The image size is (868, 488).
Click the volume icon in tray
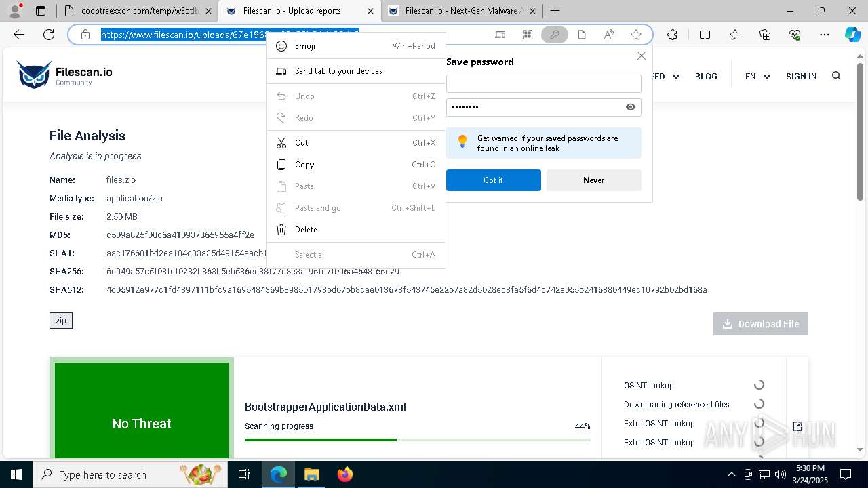(x=780, y=474)
